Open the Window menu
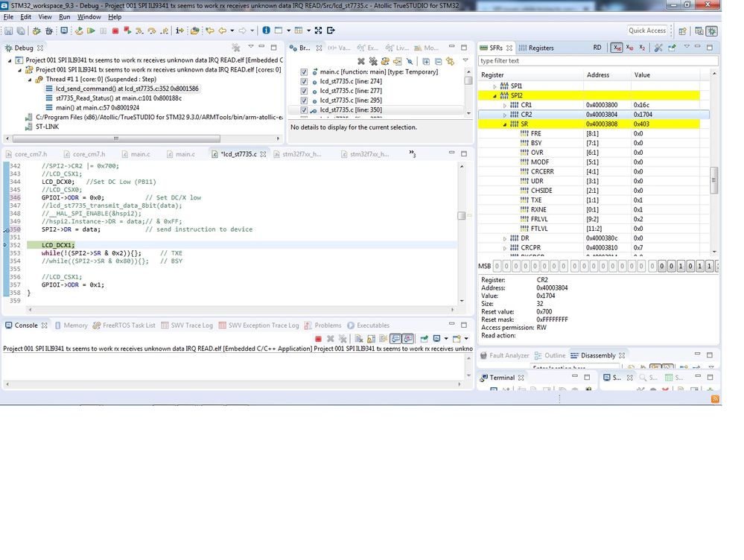 click(89, 16)
